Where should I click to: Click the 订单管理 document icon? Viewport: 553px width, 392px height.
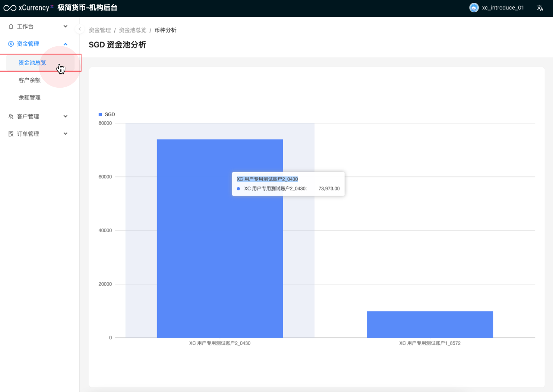pos(11,134)
